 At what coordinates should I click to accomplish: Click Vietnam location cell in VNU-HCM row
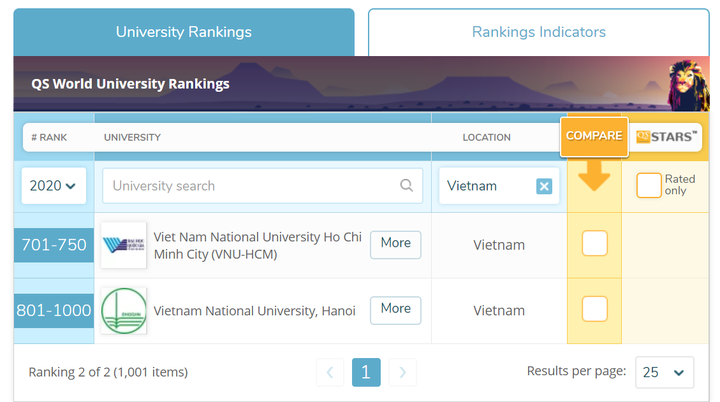click(x=499, y=245)
